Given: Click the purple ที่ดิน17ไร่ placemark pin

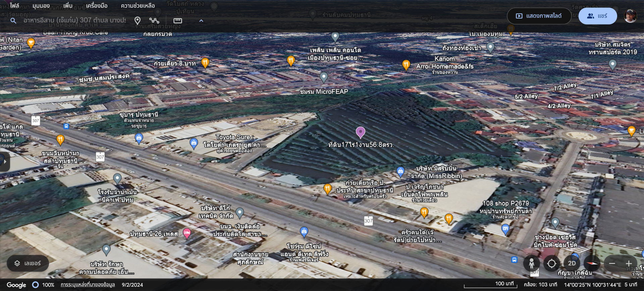Looking at the screenshot, I should pos(360,132).
